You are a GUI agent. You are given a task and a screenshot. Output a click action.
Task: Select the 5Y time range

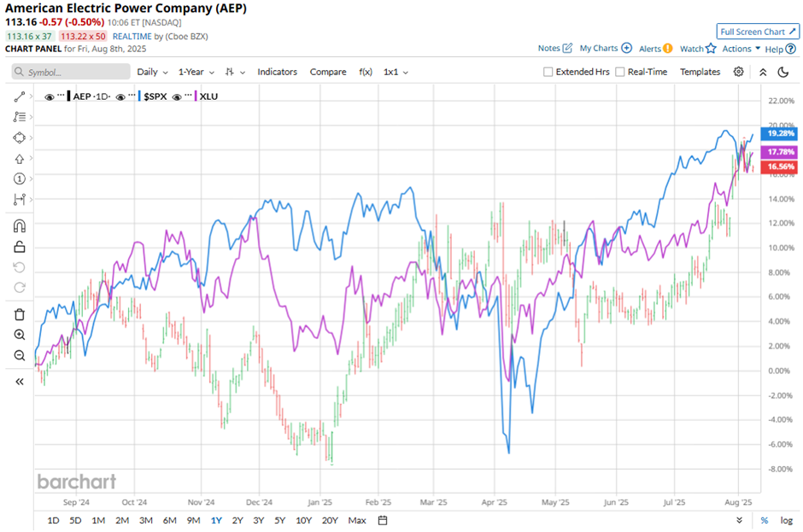pyautogui.click(x=279, y=520)
